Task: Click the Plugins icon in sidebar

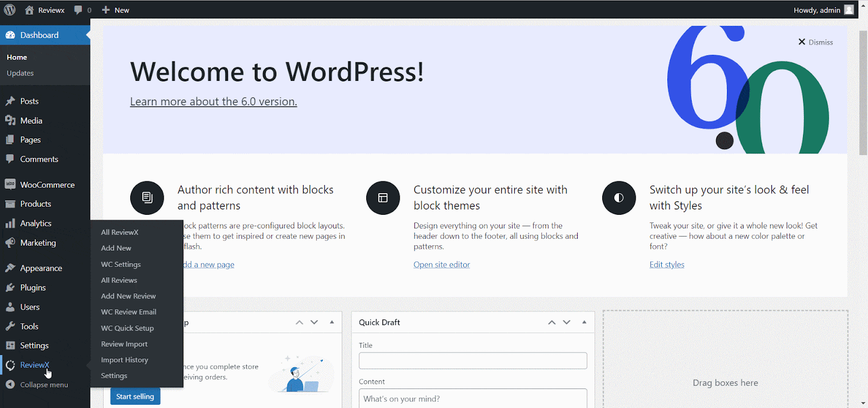Action: pyautogui.click(x=10, y=288)
